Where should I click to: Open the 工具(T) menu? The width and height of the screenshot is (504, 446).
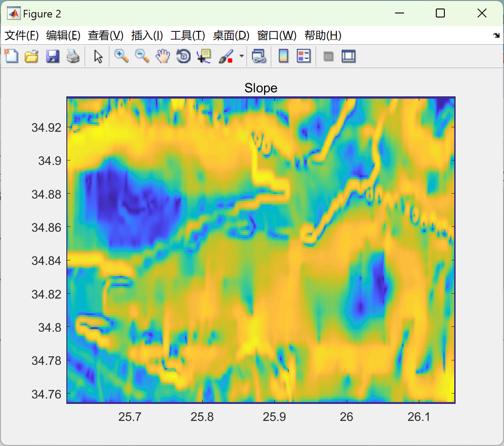tap(188, 35)
